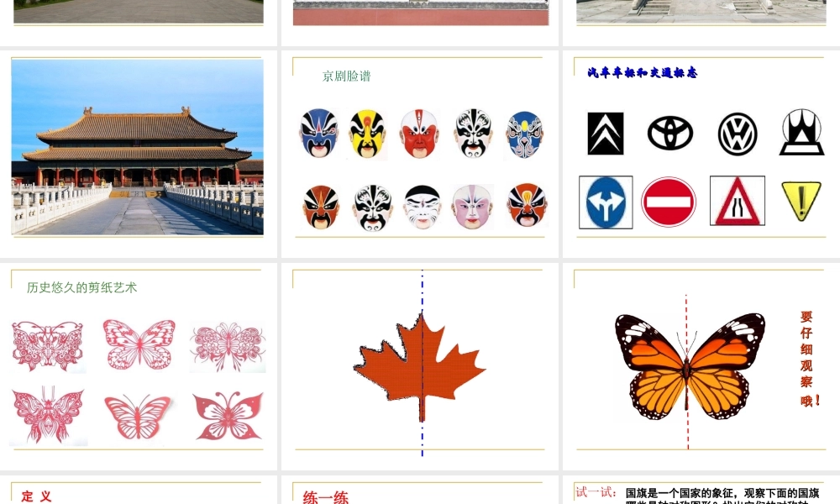Click the red-faced opera mask in top row
The width and height of the screenshot is (840, 504).
point(419,134)
